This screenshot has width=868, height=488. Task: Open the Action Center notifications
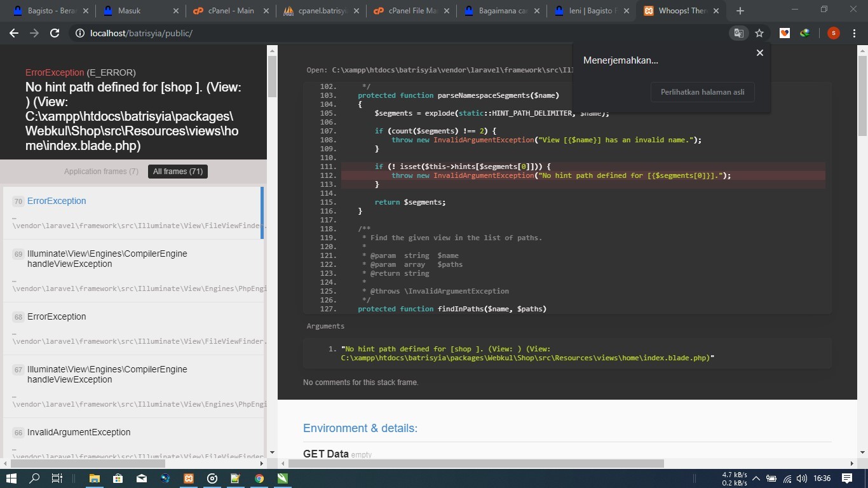click(847, 478)
